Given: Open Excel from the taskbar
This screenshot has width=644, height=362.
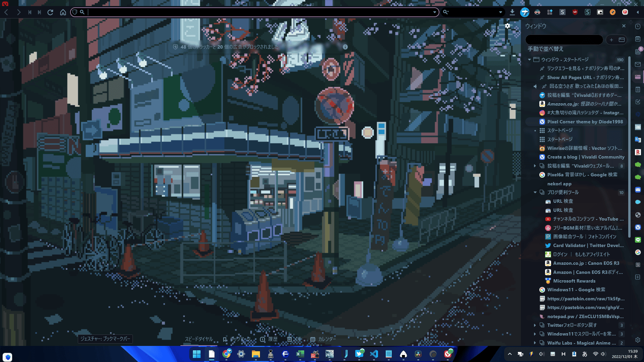Looking at the screenshot, I should point(300,354).
